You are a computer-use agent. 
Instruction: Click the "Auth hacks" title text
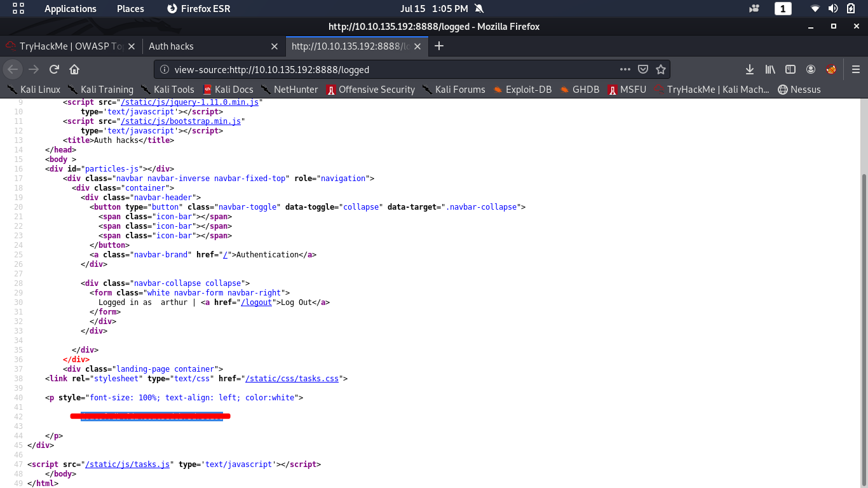pos(116,140)
